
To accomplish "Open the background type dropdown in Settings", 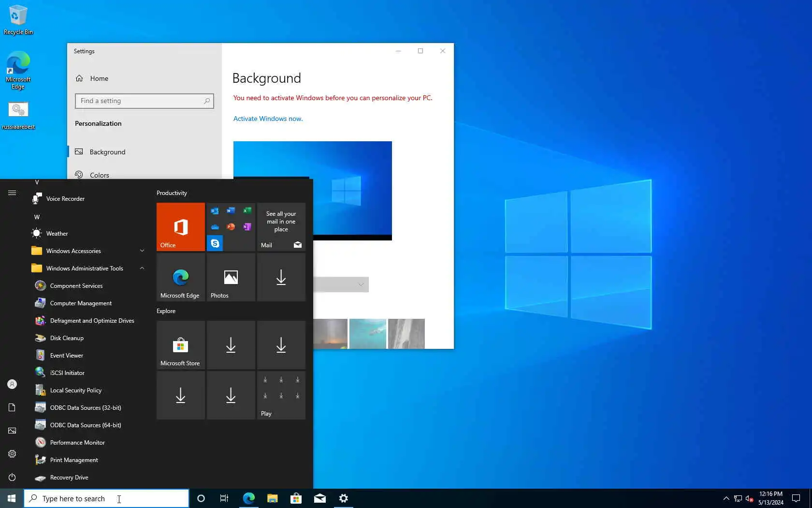I will point(341,284).
